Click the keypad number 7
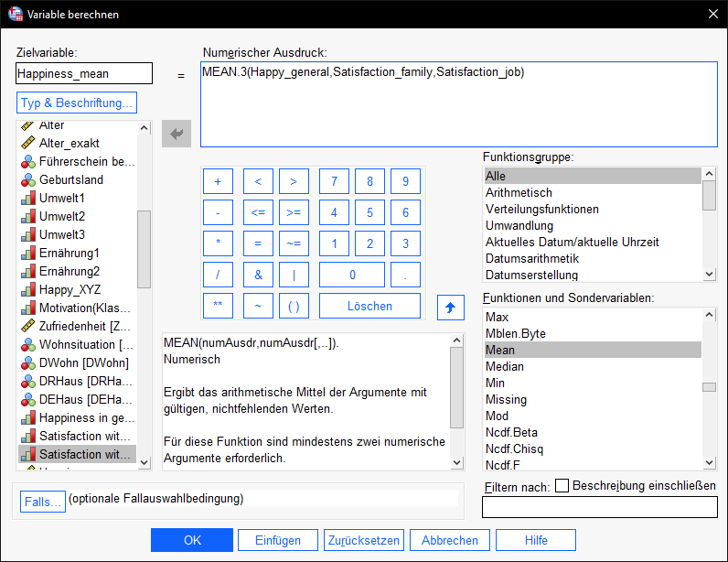728x562 pixels. [335, 181]
